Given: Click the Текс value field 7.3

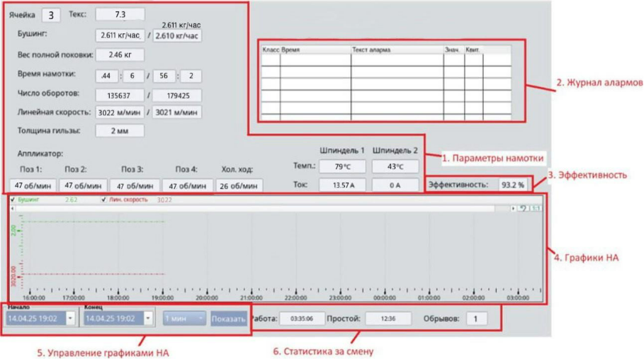Looking at the screenshot, I should pos(120,14).
